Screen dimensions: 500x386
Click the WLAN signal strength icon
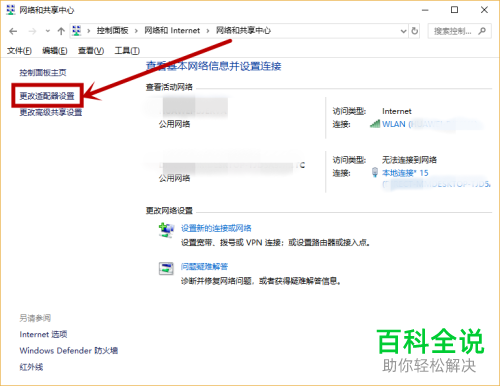(375, 124)
